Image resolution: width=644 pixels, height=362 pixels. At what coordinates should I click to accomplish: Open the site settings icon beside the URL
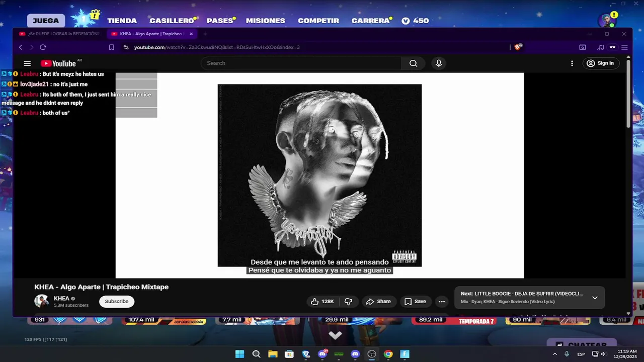click(x=126, y=47)
